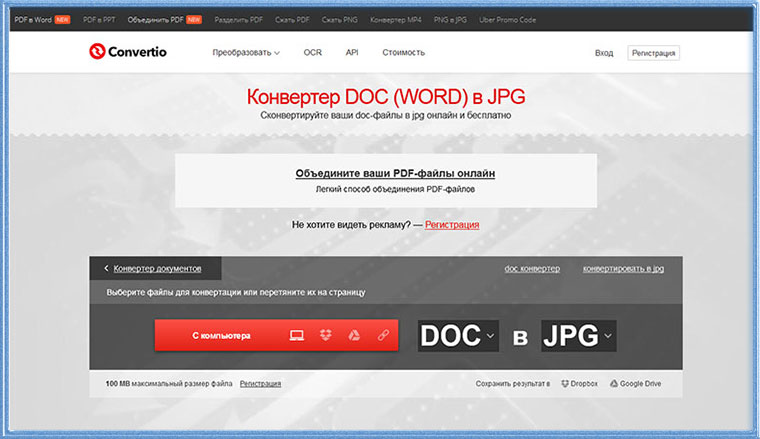This screenshot has height=439, width=760.
Task: Open the DOC source format dropdown
Action: coord(459,336)
